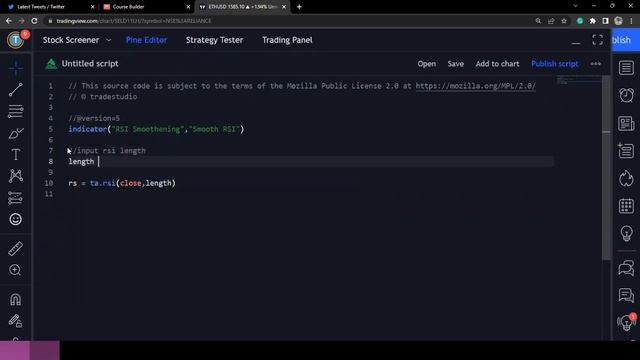Open a new browser tab
This screenshot has height=360, width=640.
point(299,7)
